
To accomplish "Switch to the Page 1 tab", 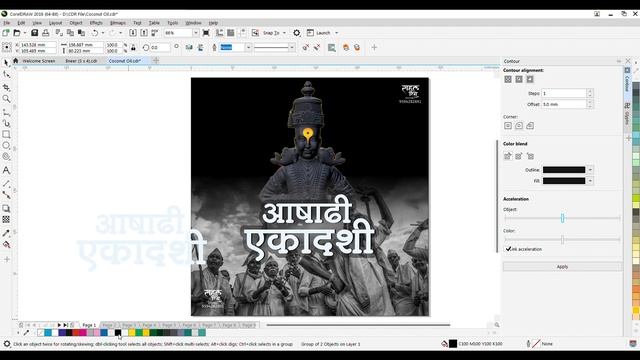I will click(x=89, y=325).
